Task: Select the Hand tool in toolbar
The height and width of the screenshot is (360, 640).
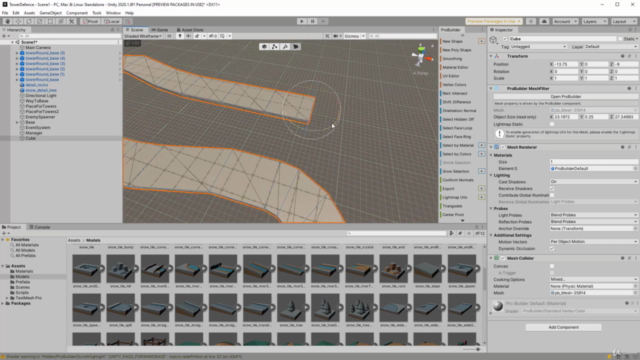Action: pyautogui.click(x=7, y=21)
